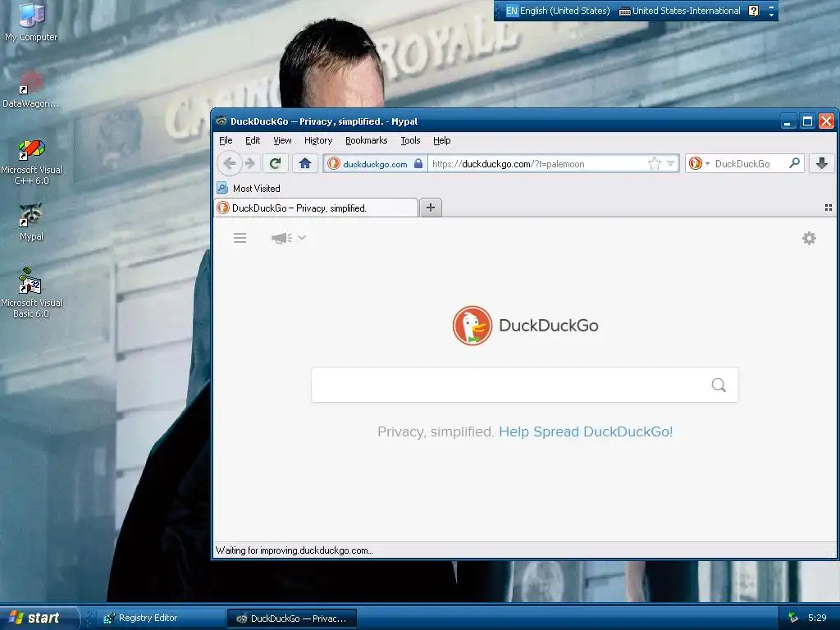This screenshot has width=840, height=630.
Task: Open the search engine selector dropdown
Action: coord(699,163)
